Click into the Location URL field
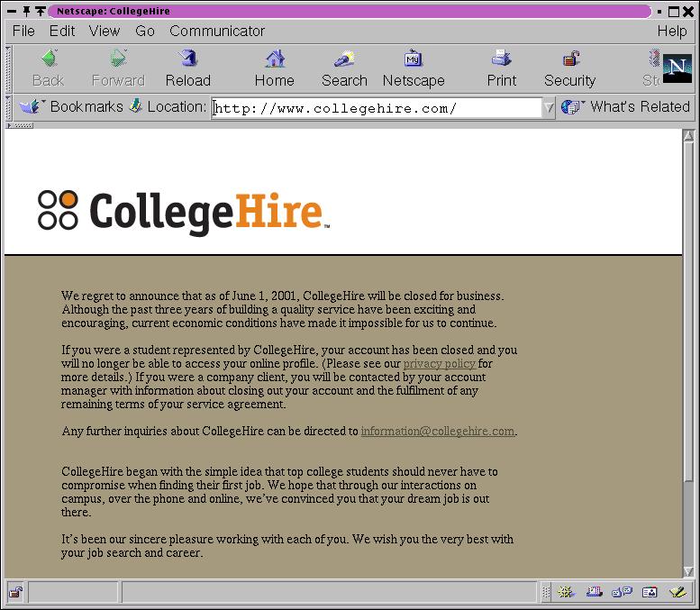The image size is (700, 610). [377, 108]
